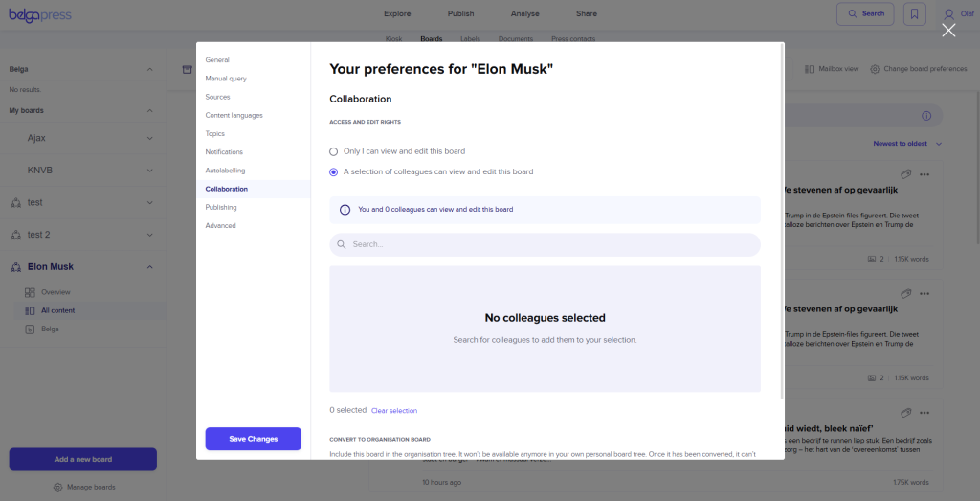Click the info icon in the search bar
Image resolution: width=980 pixels, height=501 pixels.
coord(925,116)
